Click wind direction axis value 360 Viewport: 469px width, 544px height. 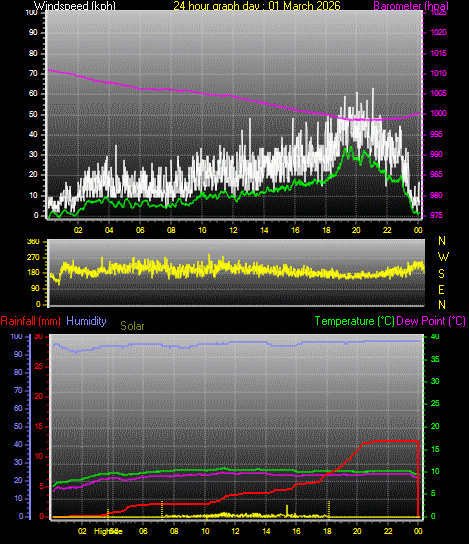click(x=33, y=241)
